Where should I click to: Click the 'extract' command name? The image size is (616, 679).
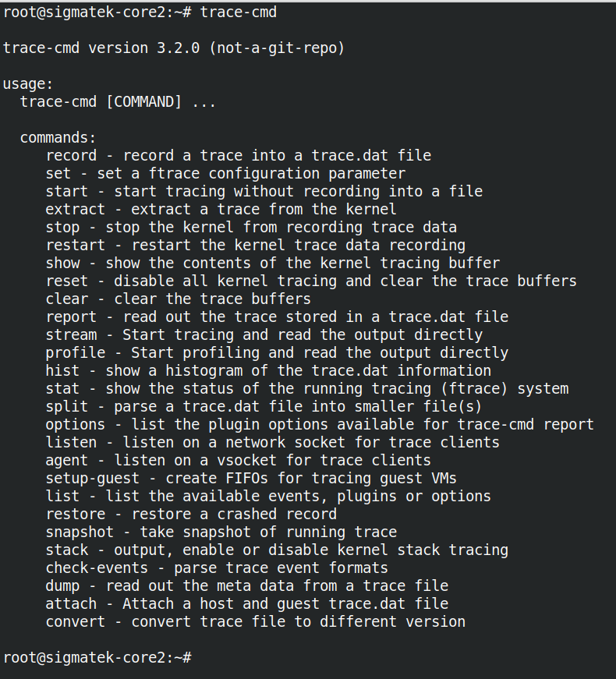[76, 209]
